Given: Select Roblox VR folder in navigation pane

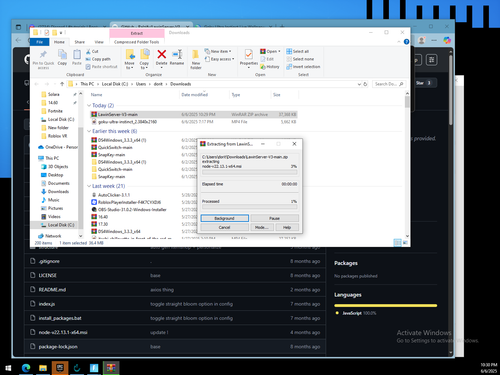Looking at the screenshot, I should coord(57,136).
